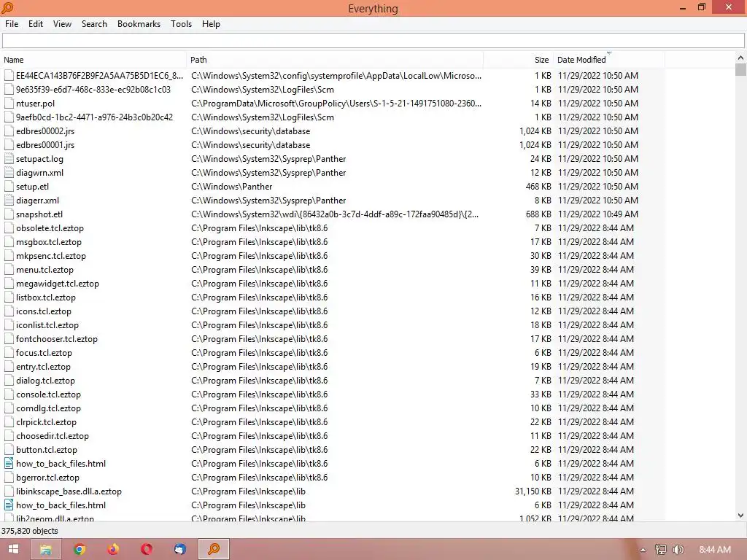Show hidden tray icons arrow
This screenshot has width=747, height=560.
coord(643,550)
